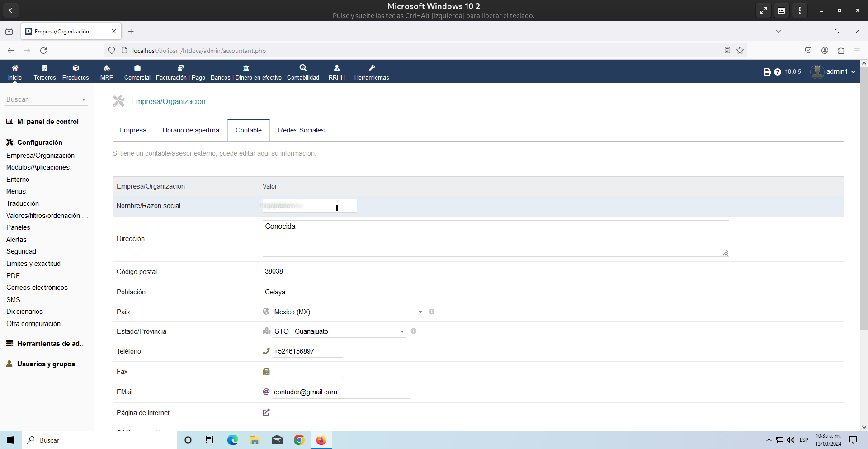Open the MRP module icon
868x449 pixels.
tap(107, 68)
